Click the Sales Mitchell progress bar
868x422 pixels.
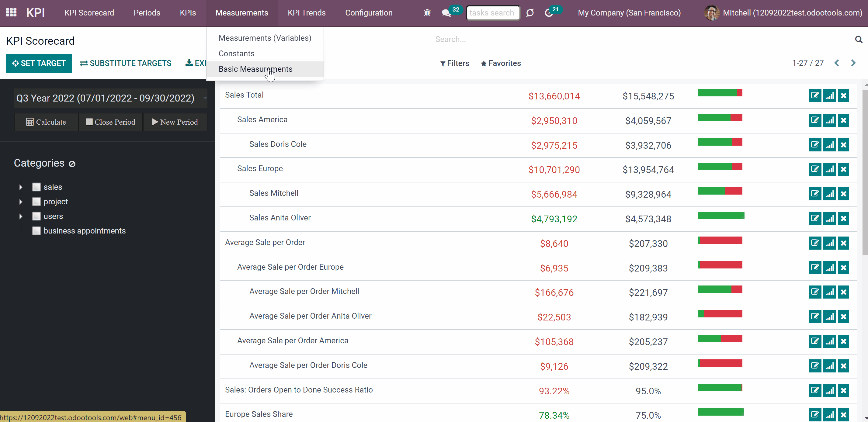tap(720, 191)
